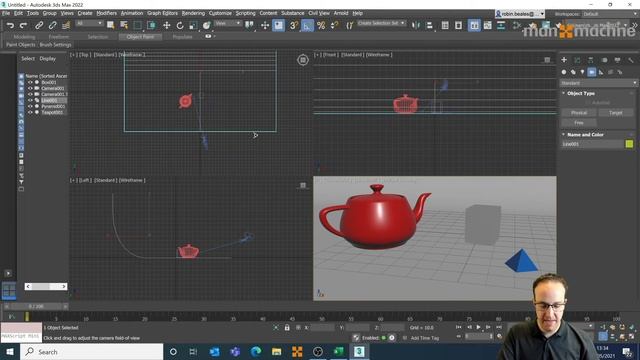Toggle the Window/Crossing selection icon
This screenshot has width=640, height=360.
coord(151,25)
